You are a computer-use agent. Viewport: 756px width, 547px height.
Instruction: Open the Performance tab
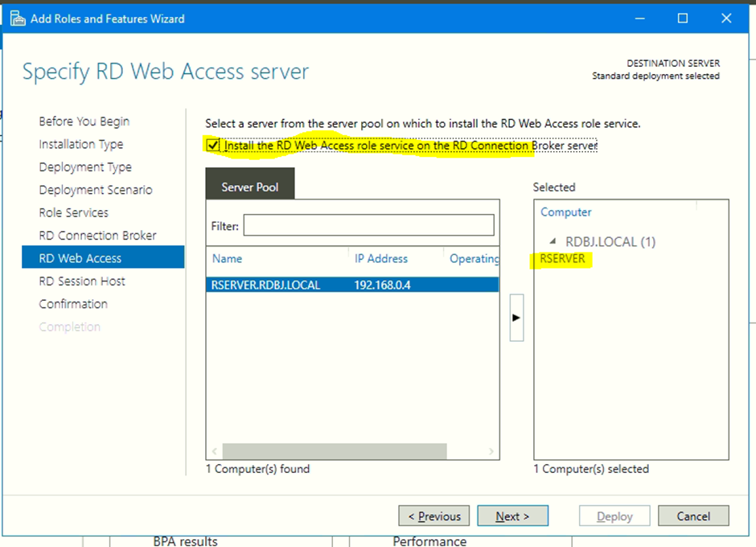[430, 541]
